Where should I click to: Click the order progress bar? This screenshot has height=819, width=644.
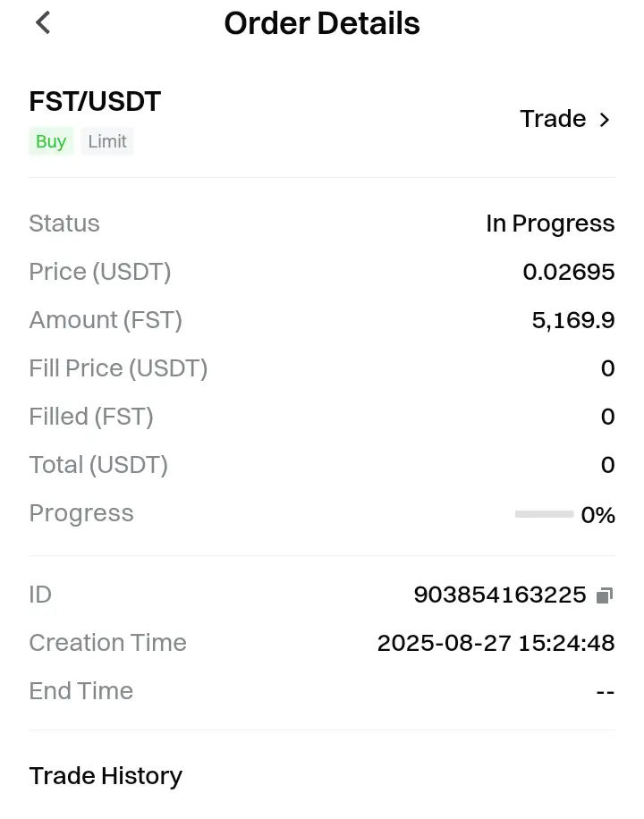click(544, 514)
